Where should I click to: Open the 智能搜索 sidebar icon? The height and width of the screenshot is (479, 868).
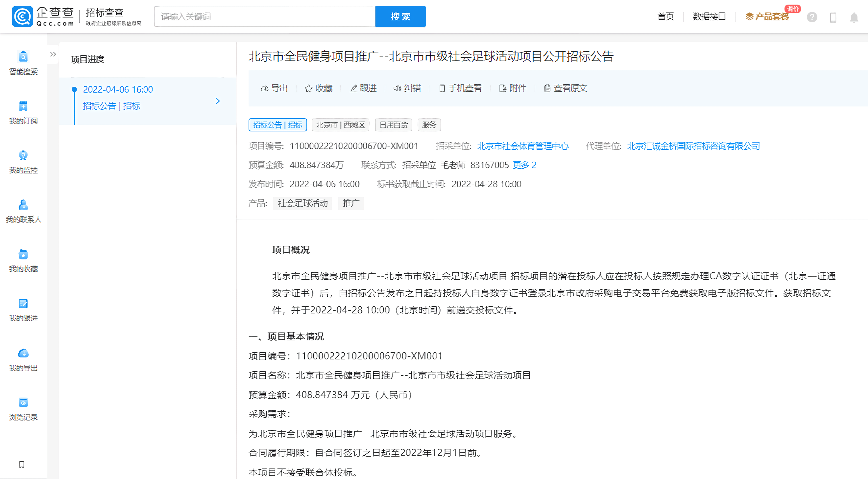[23, 57]
